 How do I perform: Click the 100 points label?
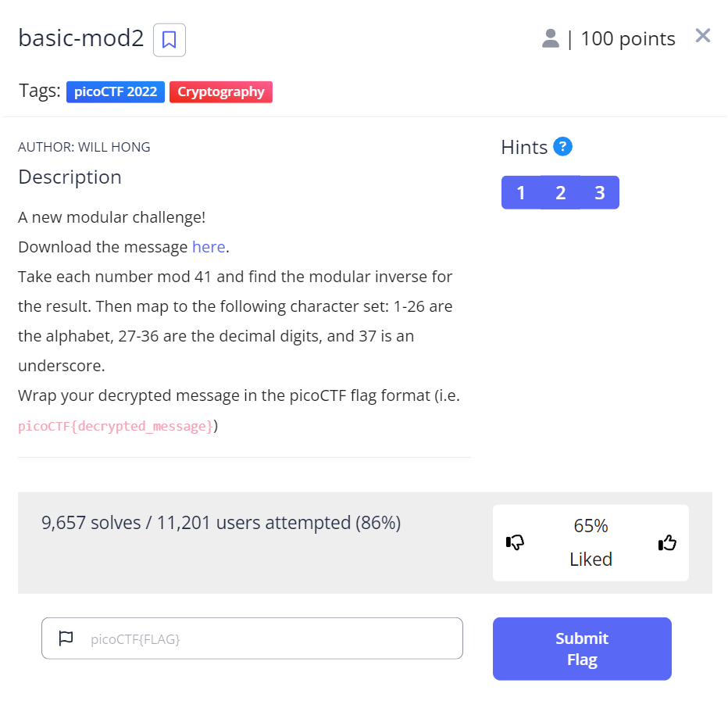[627, 38]
